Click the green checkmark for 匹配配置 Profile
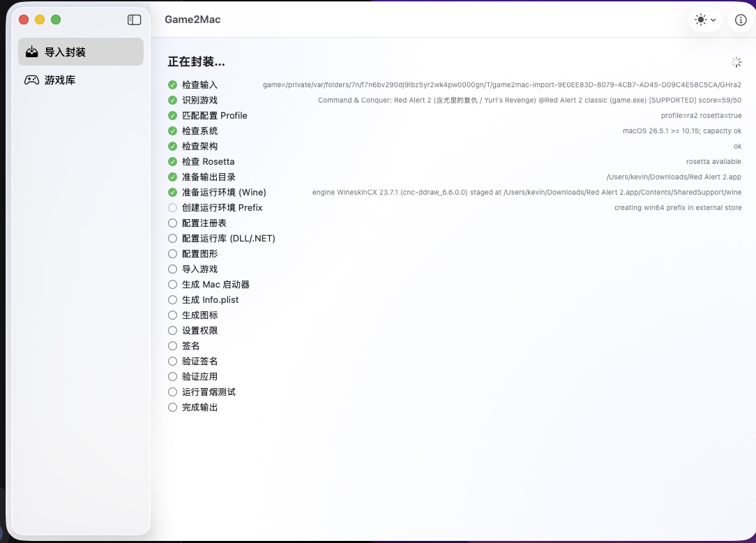This screenshot has height=543, width=756. click(x=172, y=116)
